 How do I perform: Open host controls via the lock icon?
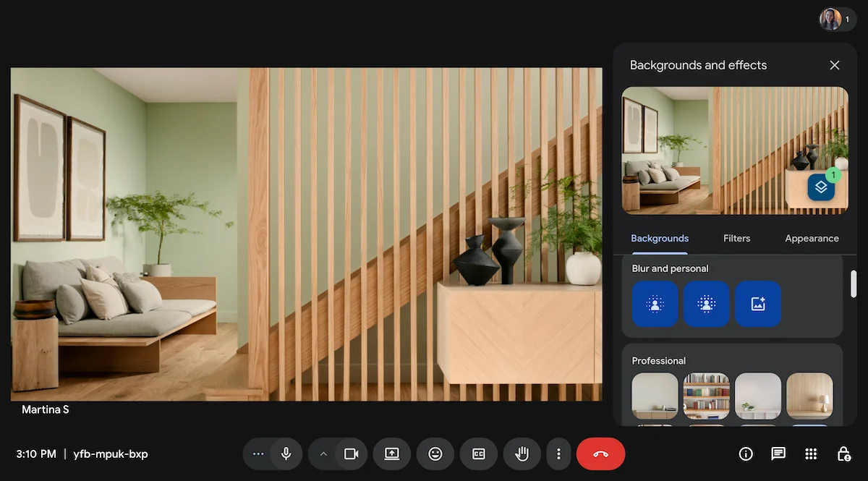843,454
